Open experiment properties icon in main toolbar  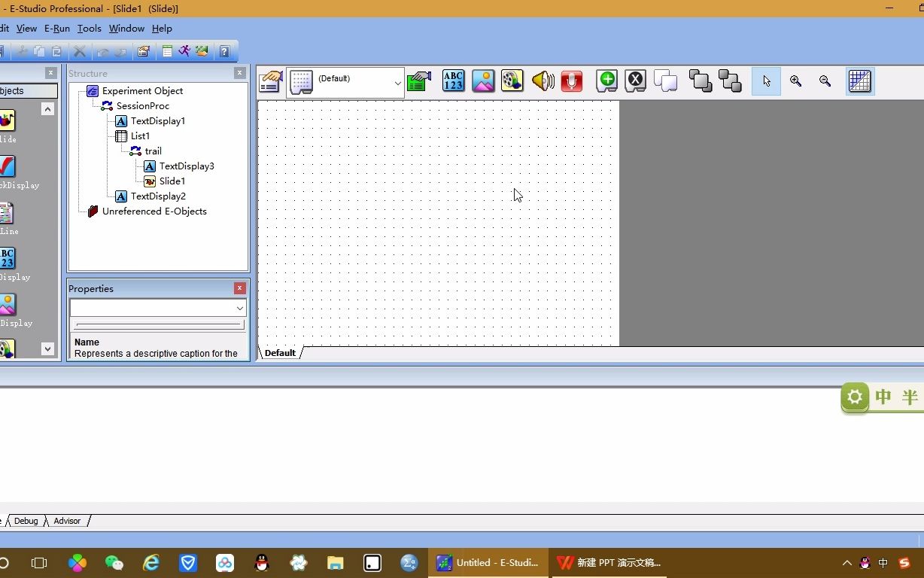click(144, 51)
